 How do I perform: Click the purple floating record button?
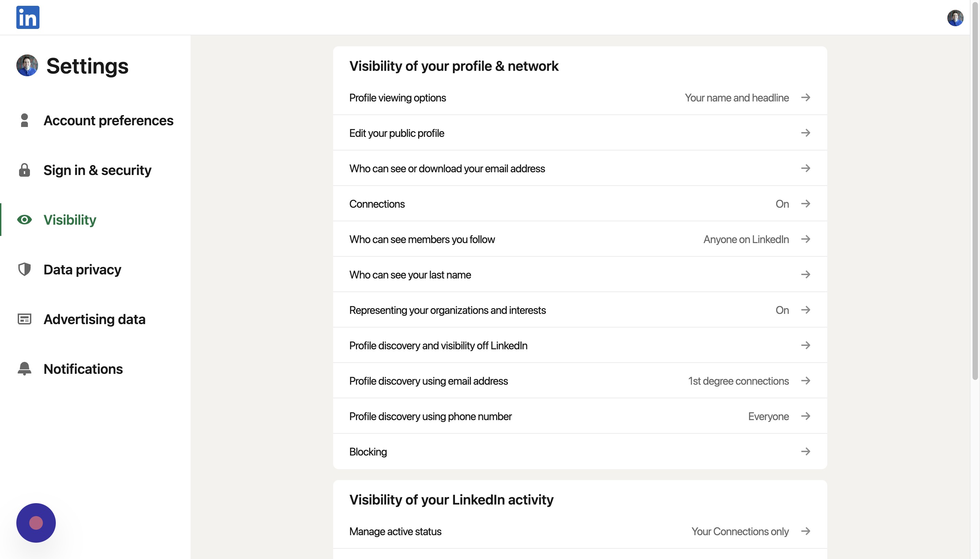pos(36,523)
